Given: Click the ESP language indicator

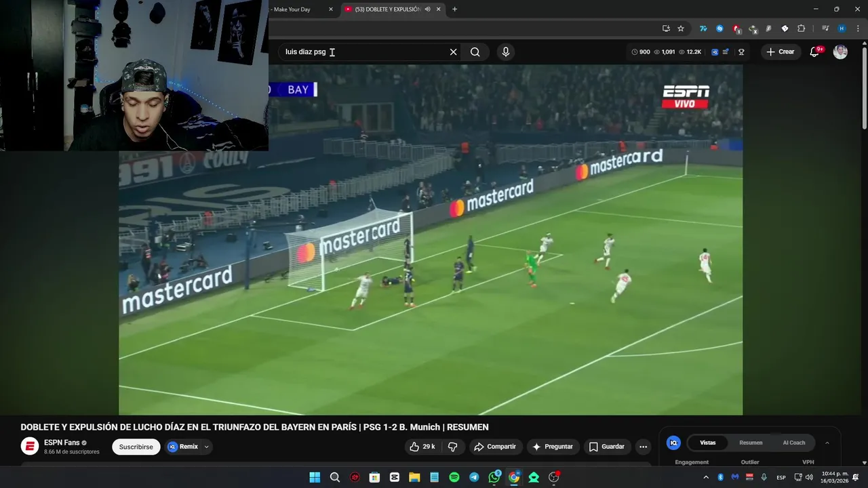Looking at the screenshot, I should pyautogui.click(x=781, y=477).
